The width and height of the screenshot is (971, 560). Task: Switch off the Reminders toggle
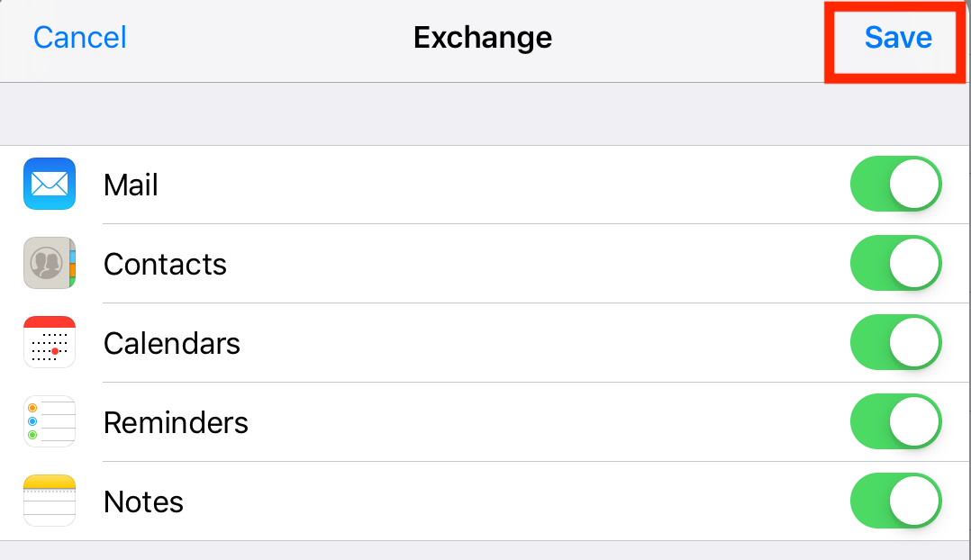tap(895, 422)
